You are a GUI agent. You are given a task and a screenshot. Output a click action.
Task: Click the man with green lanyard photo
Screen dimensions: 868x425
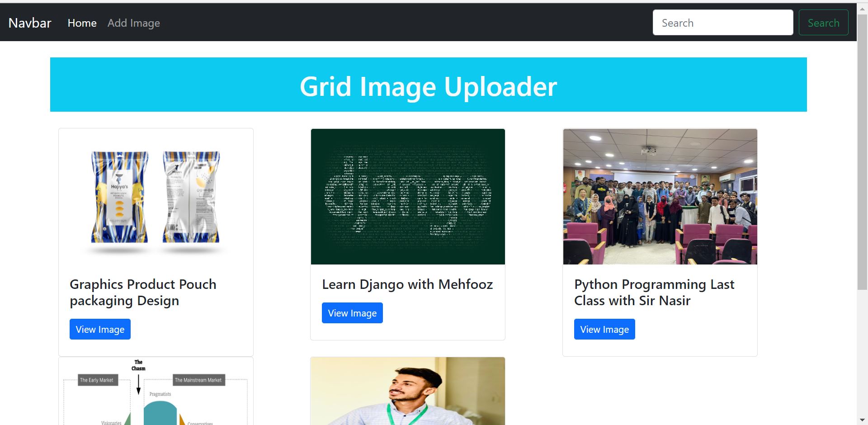pyautogui.click(x=407, y=391)
